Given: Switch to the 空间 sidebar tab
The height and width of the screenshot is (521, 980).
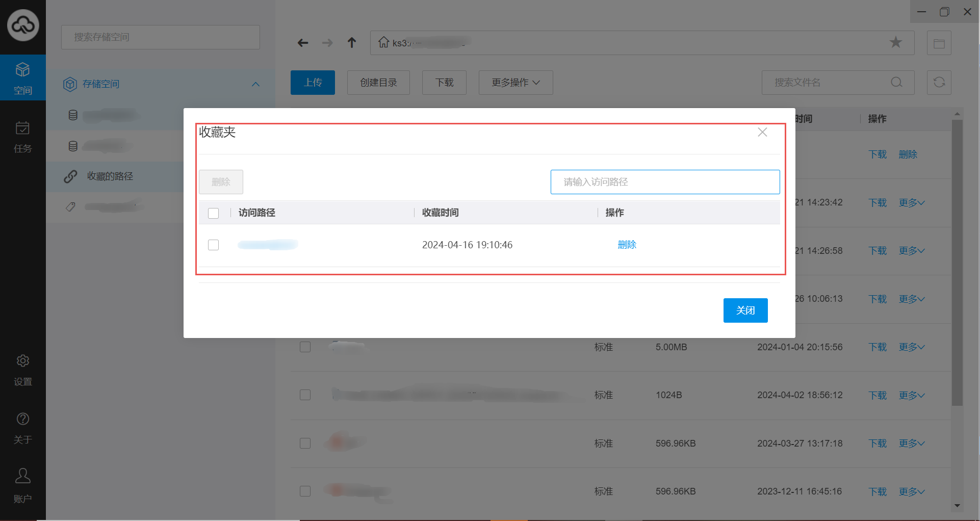Looking at the screenshot, I should click(22, 78).
